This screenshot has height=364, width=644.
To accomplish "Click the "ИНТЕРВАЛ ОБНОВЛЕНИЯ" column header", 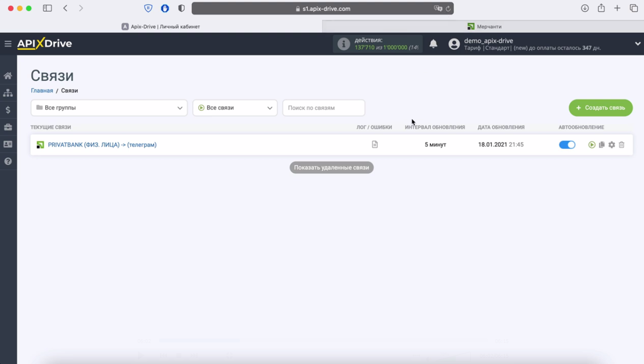I will click(x=435, y=127).
